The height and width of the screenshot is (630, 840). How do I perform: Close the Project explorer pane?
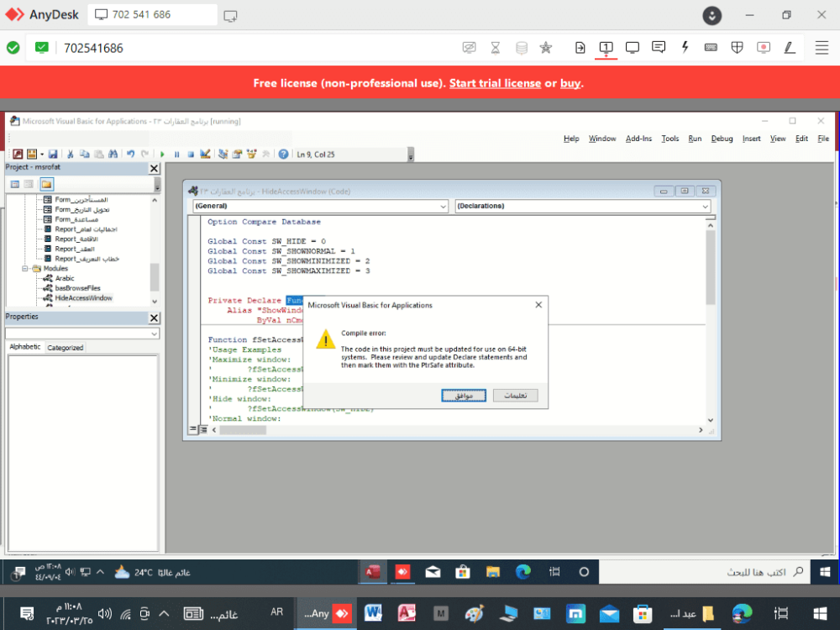tap(155, 168)
